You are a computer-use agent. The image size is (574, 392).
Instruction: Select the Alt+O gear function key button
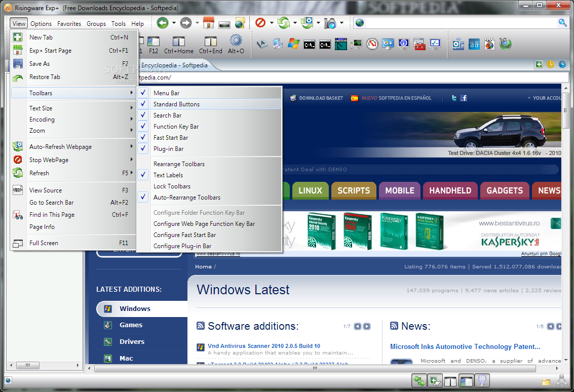236,44
